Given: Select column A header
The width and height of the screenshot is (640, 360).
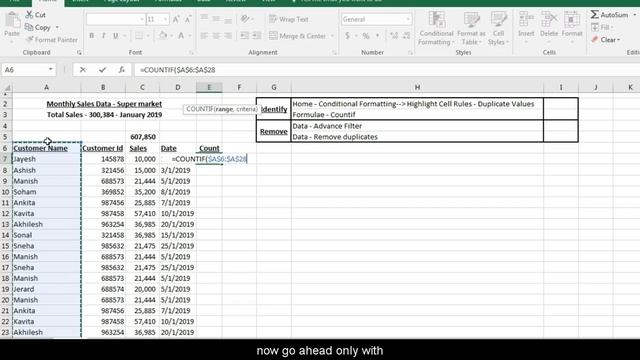Looking at the screenshot, I should [47, 87].
